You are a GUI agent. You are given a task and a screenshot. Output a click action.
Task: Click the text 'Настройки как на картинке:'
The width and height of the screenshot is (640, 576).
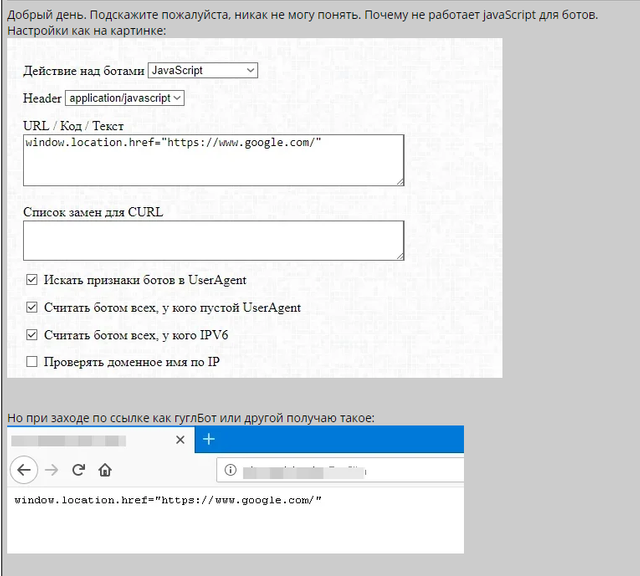(87, 31)
